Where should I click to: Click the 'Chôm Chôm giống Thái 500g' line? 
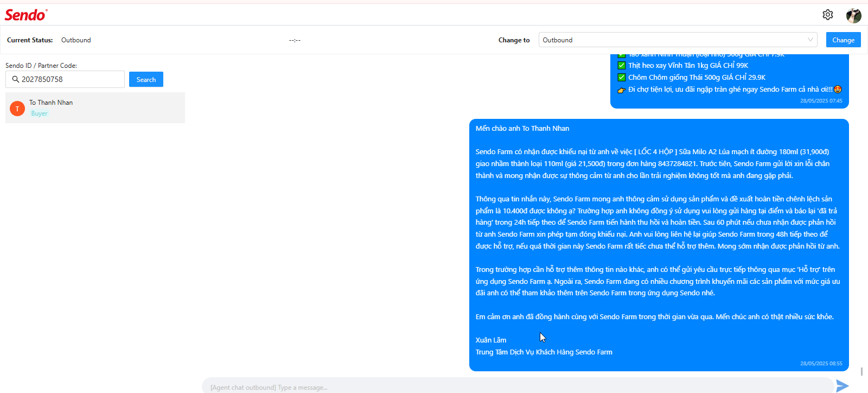pyautogui.click(x=697, y=78)
